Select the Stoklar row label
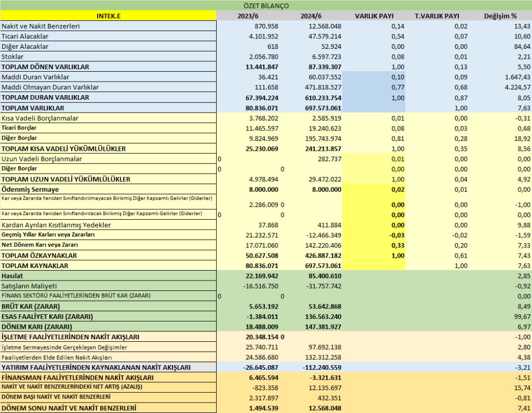 [x=12, y=57]
